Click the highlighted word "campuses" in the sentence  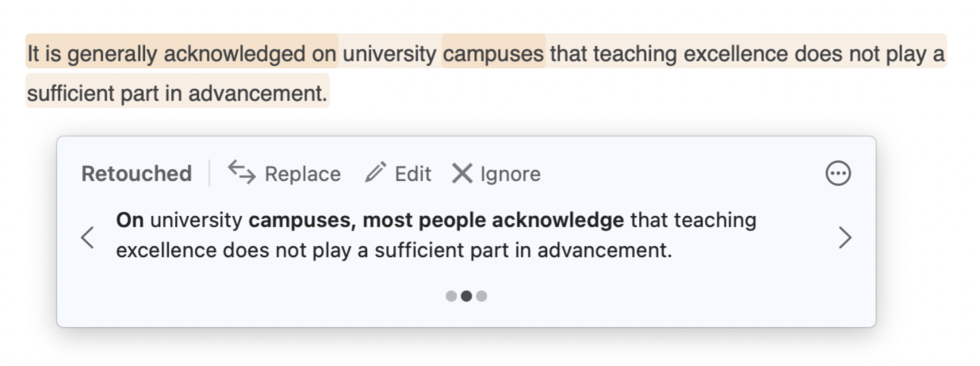click(493, 54)
